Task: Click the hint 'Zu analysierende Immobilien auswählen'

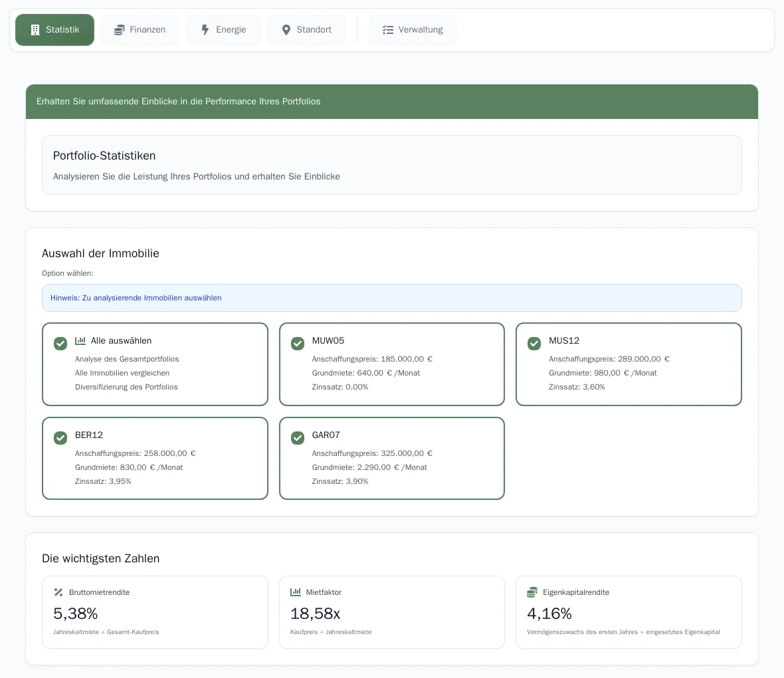Action: tap(152, 298)
